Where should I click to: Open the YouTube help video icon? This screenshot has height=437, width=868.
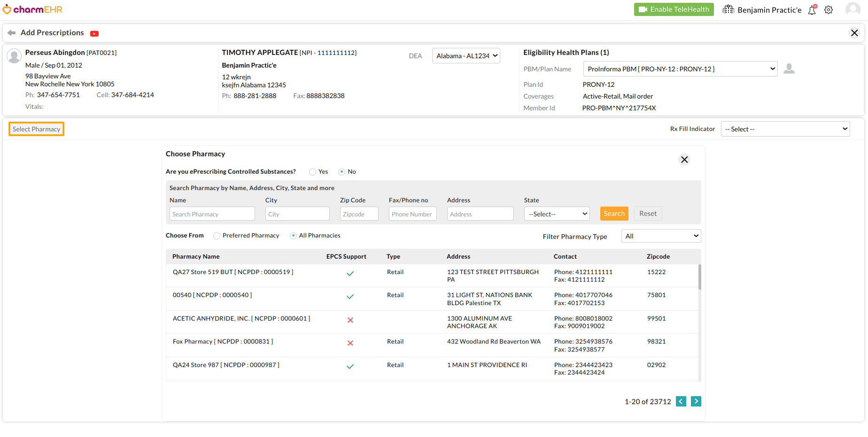tap(94, 33)
